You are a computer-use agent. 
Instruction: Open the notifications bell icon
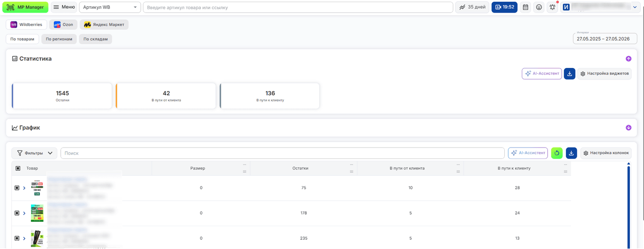point(553,7)
